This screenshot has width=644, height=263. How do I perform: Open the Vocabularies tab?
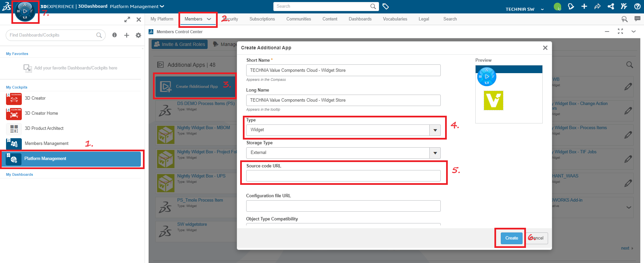coord(395,19)
